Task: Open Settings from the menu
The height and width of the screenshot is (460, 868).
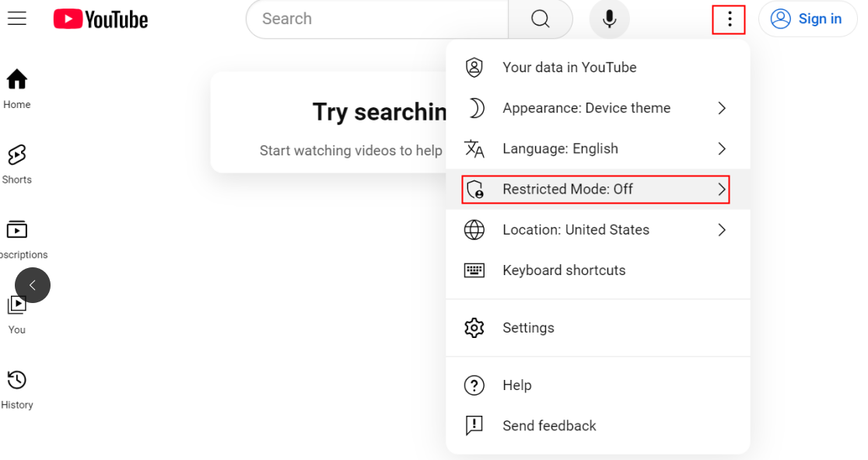Action: [528, 328]
